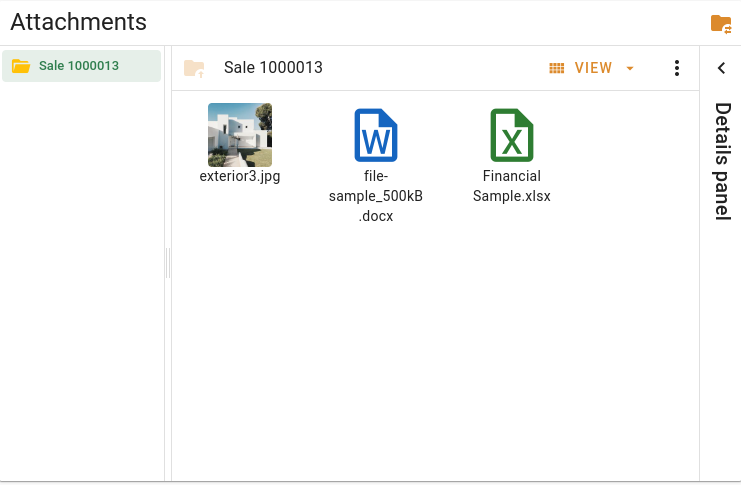Click the VIEW button label
Viewport: 741px width, 485px height.
(x=593, y=68)
